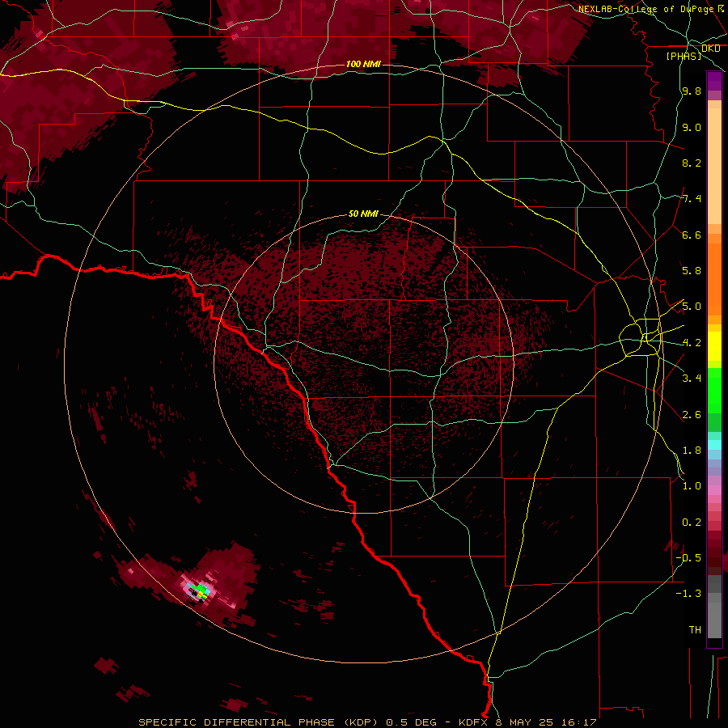Click the 2.6 value on the color scale
Image resolution: width=728 pixels, height=728 pixels.
pos(692,414)
